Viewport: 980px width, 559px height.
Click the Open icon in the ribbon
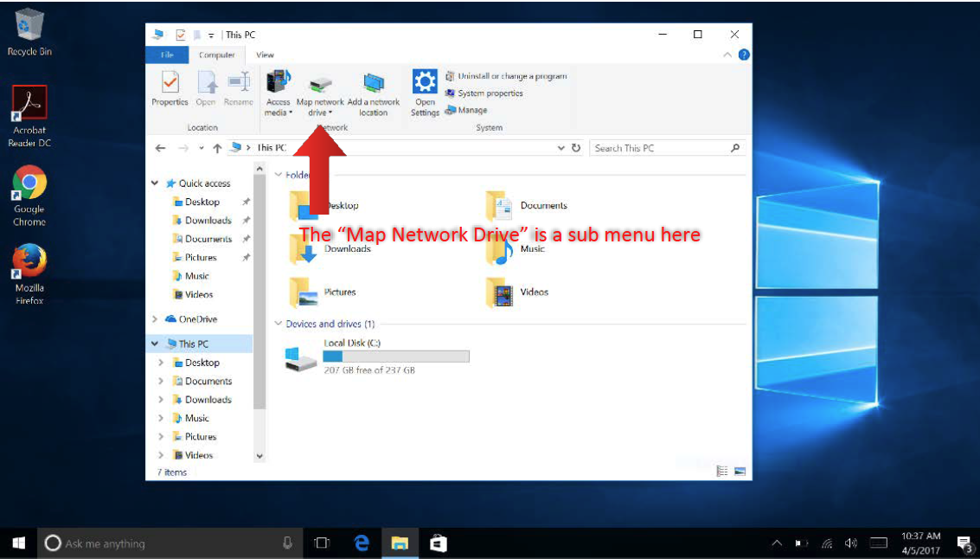(x=206, y=89)
